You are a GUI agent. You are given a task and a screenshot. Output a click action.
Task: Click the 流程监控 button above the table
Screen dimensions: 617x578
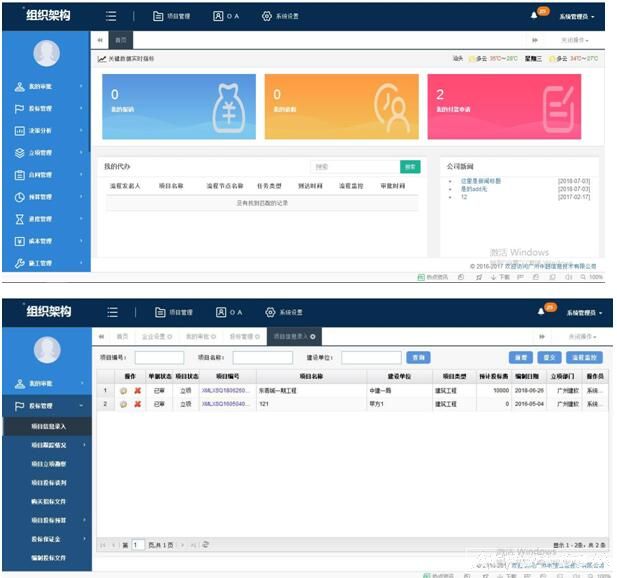pyautogui.click(x=584, y=357)
